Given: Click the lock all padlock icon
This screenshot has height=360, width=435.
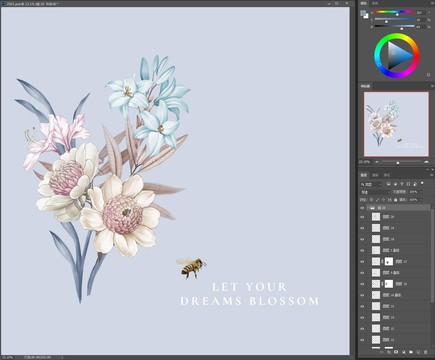Looking at the screenshot, I should (395, 200).
